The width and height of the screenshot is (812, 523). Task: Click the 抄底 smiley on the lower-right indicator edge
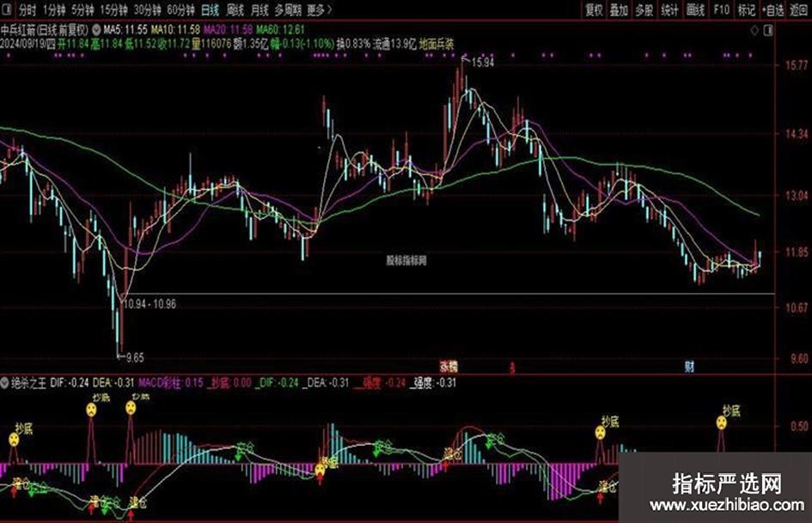click(722, 423)
